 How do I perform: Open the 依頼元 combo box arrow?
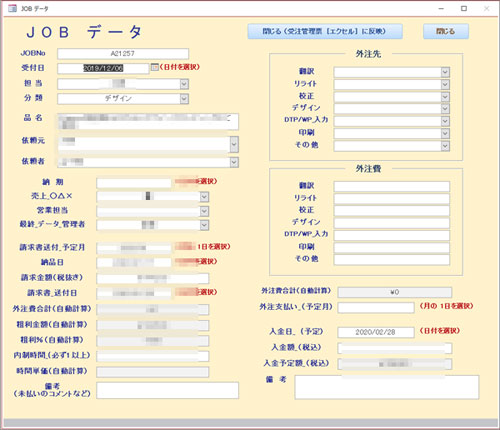pos(234,145)
